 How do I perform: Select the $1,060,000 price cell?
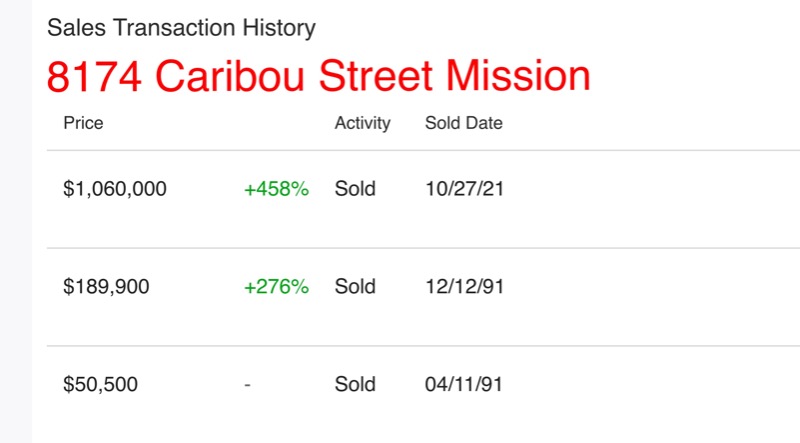click(x=115, y=189)
